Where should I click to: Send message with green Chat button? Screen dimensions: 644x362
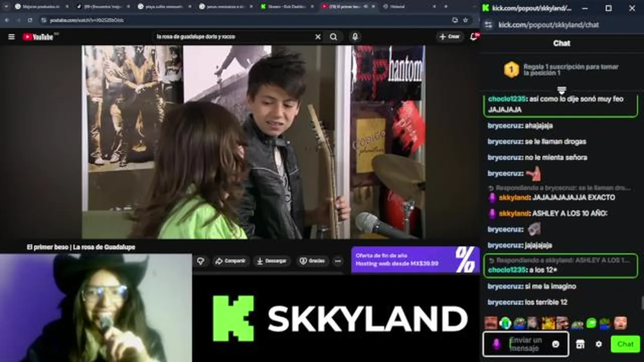tap(625, 344)
